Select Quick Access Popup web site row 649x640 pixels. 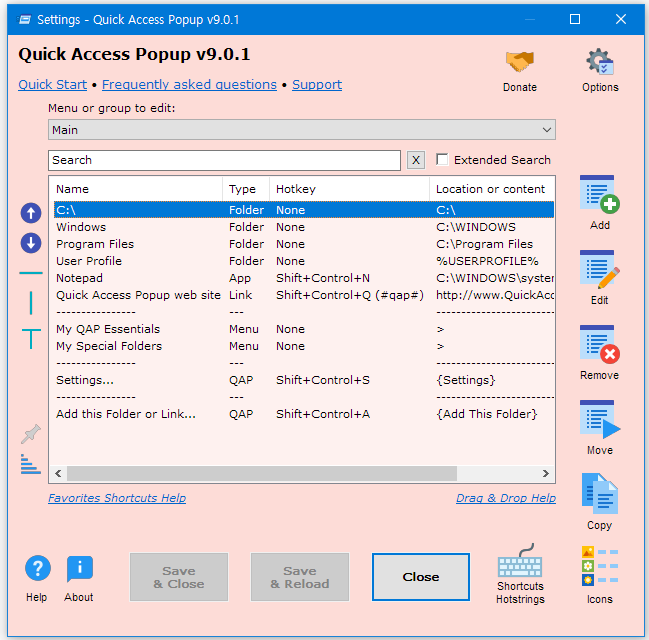click(x=304, y=295)
